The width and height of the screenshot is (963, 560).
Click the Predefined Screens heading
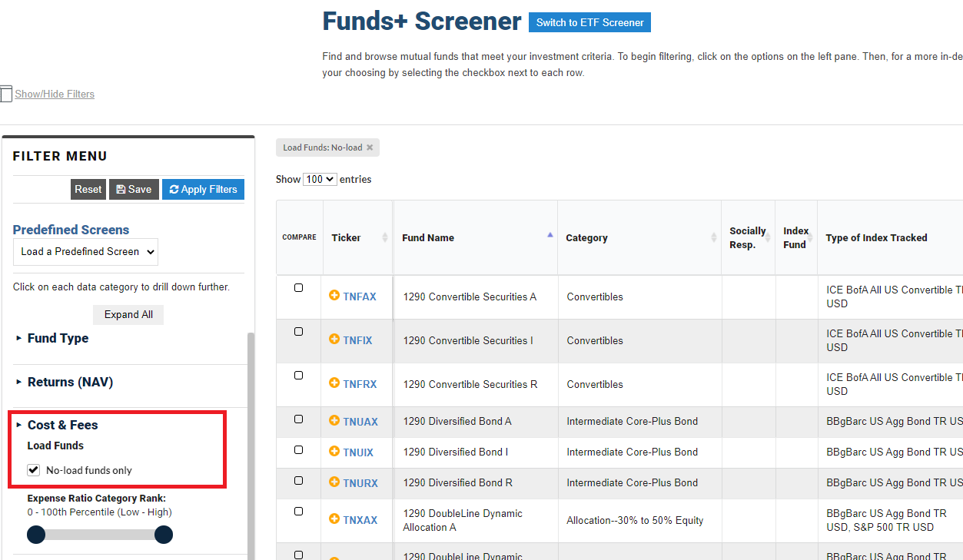pyautogui.click(x=71, y=230)
